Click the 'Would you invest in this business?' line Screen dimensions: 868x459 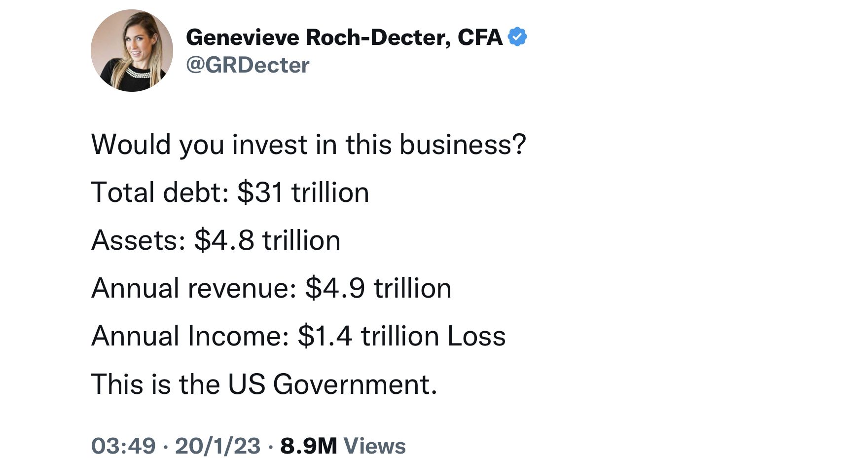(x=309, y=145)
